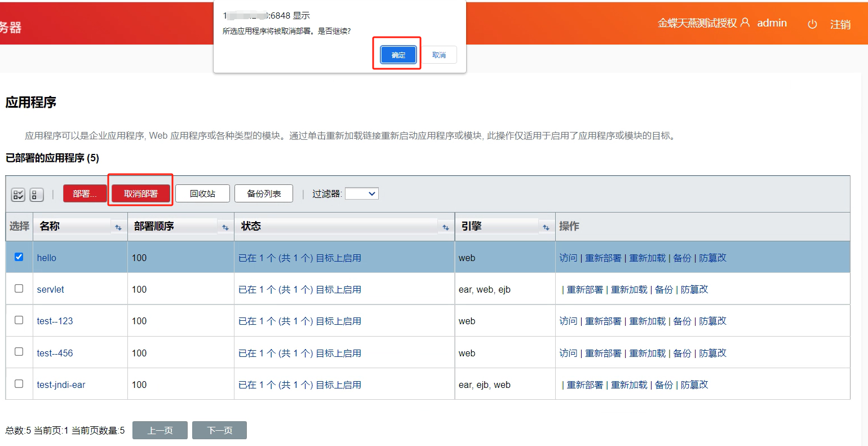Sort by 状态 column sort icon

(446, 227)
